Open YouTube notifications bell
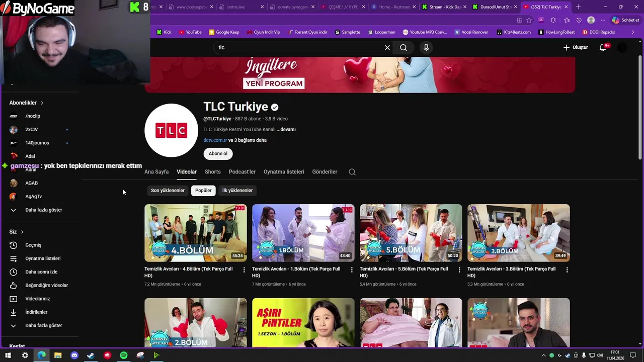 tap(603, 47)
